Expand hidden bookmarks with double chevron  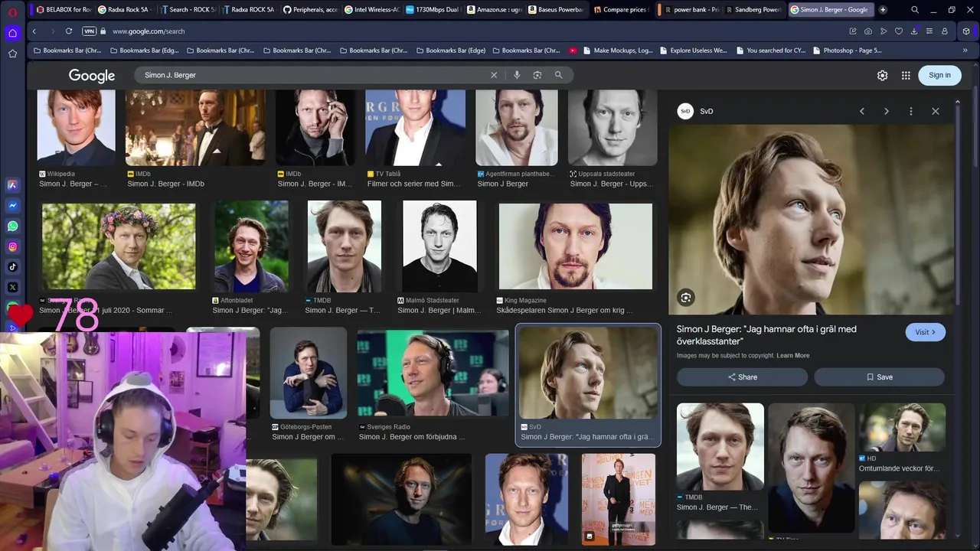click(965, 51)
